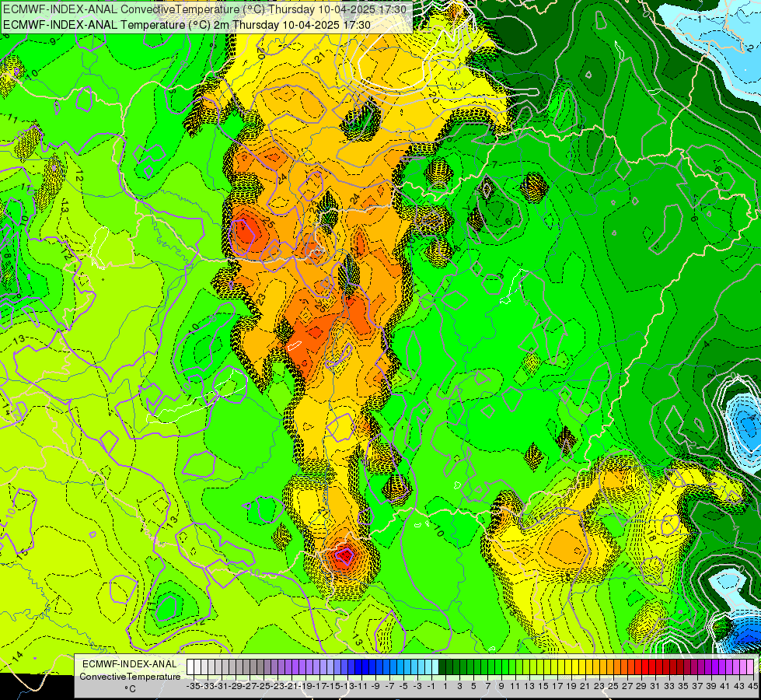Click the -25 tick label on the color scale
Viewport: 761px width, 700px height.
click(x=264, y=687)
